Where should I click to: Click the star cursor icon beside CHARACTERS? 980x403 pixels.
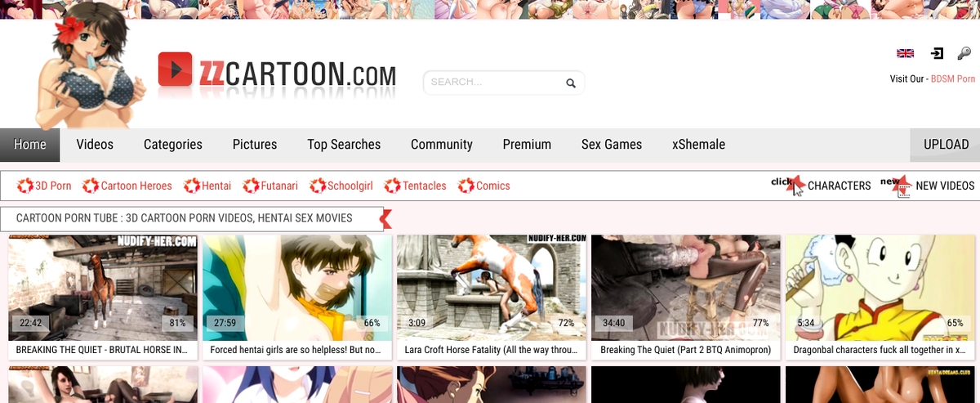789,186
